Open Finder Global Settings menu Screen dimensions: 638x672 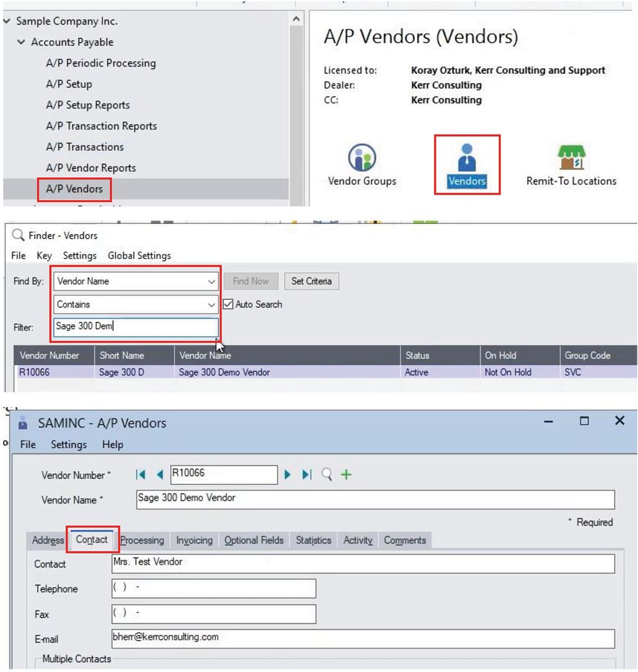pyautogui.click(x=139, y=256)
